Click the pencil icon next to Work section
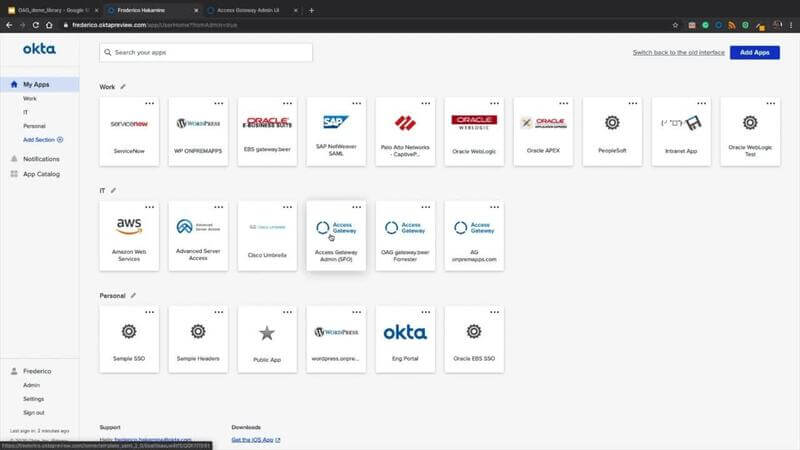Viewport: 800px width, 450px height. 123,87
